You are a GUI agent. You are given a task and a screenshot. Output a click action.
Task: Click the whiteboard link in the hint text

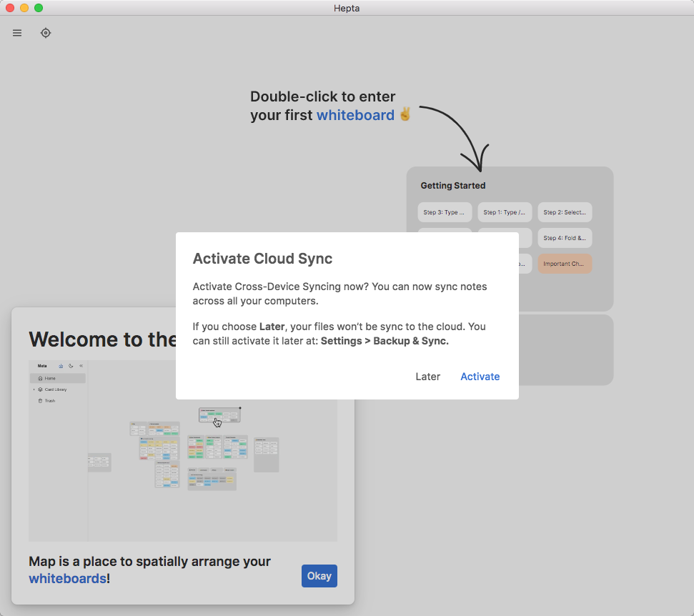click(355, 115)
